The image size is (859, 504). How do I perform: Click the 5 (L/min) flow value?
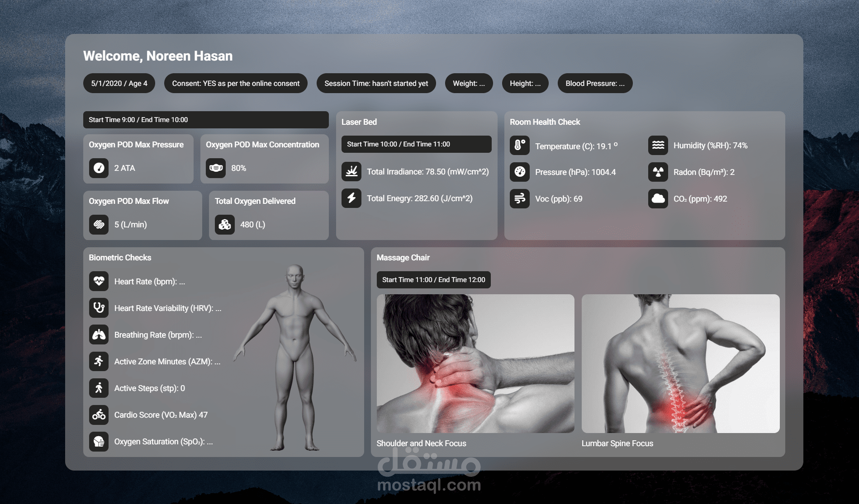130,225
